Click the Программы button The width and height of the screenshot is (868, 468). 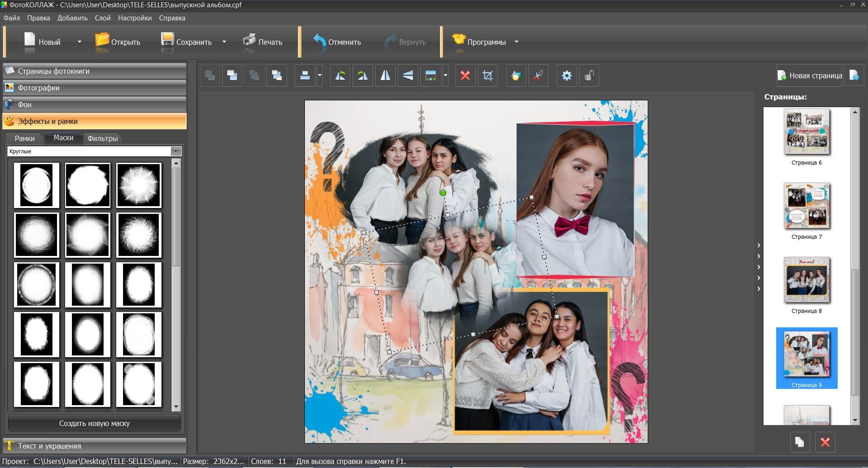479,42
